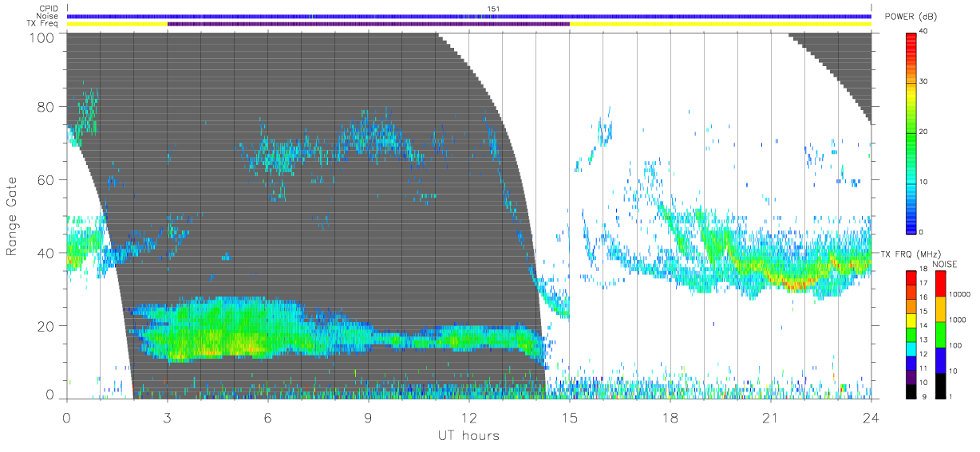Viewport: 980px width, 452px height.
Task: Click the power scale value 10
Action: click(x=923, y=182)
